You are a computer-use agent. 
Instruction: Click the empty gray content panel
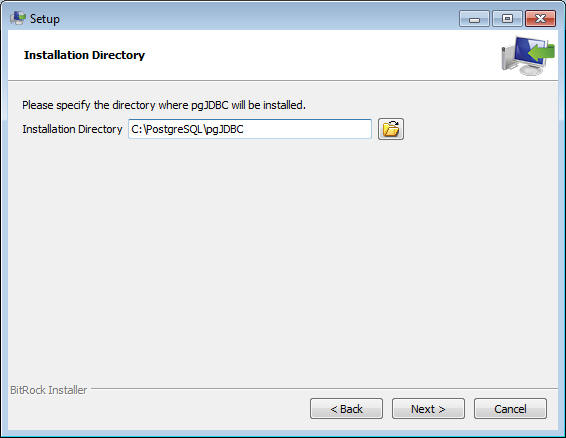[x=283, y=260]
